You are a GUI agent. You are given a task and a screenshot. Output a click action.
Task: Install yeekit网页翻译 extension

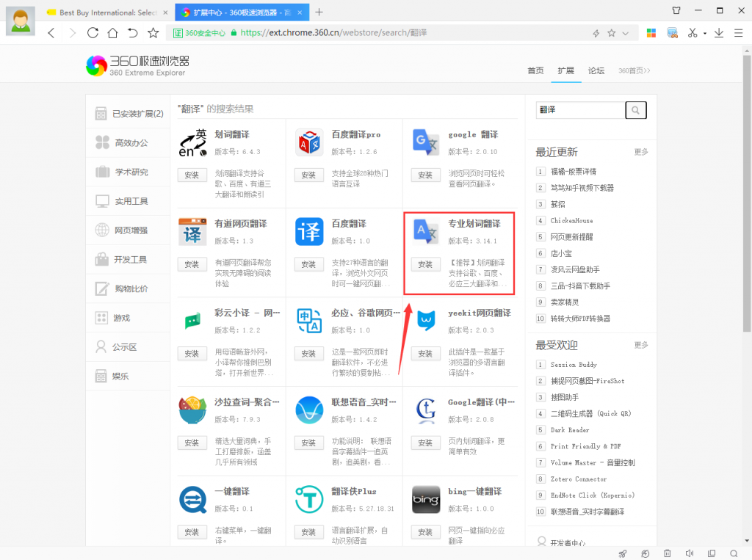425,353
